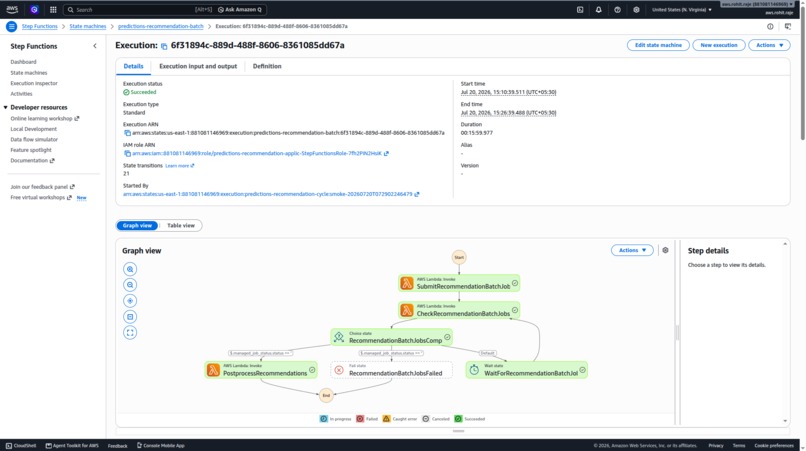Open Console Mobile App link
Viewport: 806px width, 451px height.
pyautogui.click(x=160, y=445)
